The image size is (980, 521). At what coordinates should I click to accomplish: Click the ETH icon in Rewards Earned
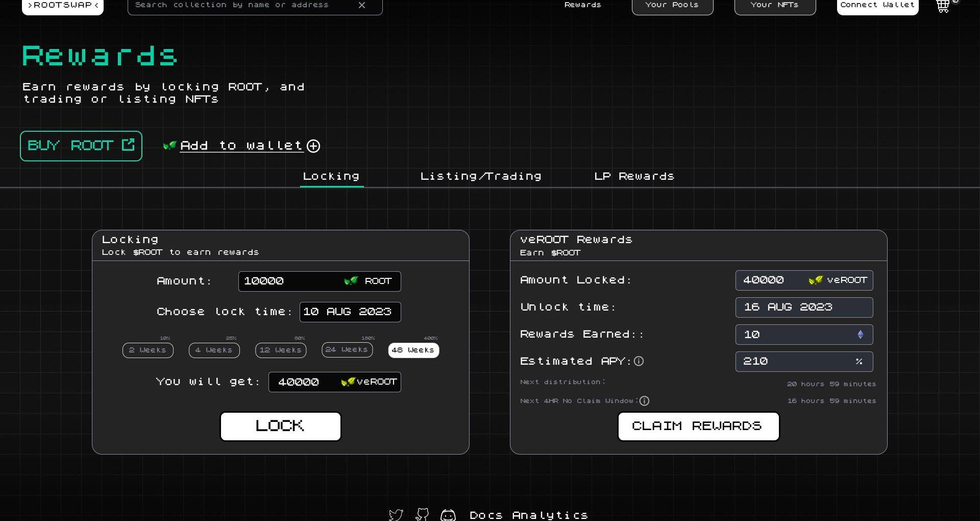860,335
